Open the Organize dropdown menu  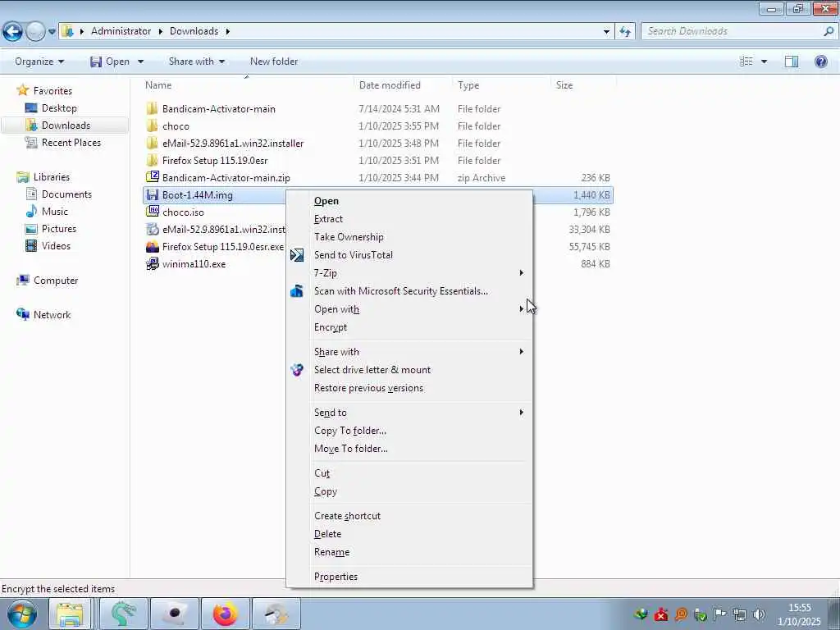(39, 62)
